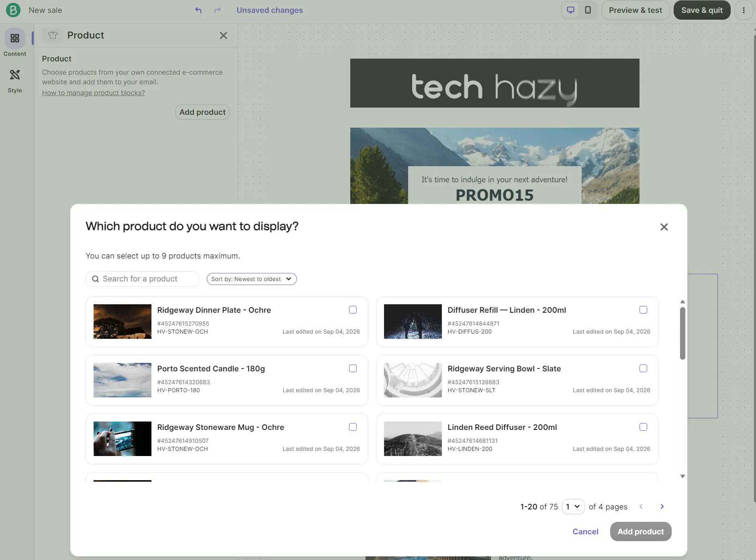Click Add product in dialog footer
The image size is (756, 560).
(641, 531)
